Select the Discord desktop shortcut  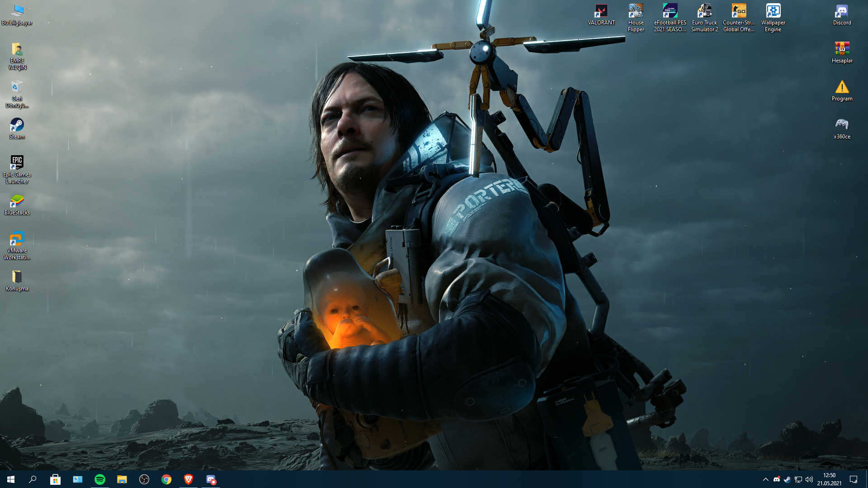point(842,15)
